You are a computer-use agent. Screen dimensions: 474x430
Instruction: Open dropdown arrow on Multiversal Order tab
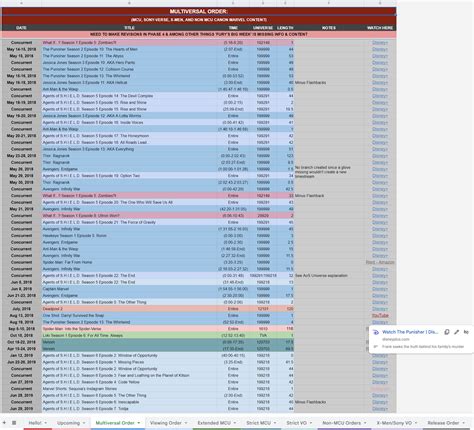click(x=139, y=423)
